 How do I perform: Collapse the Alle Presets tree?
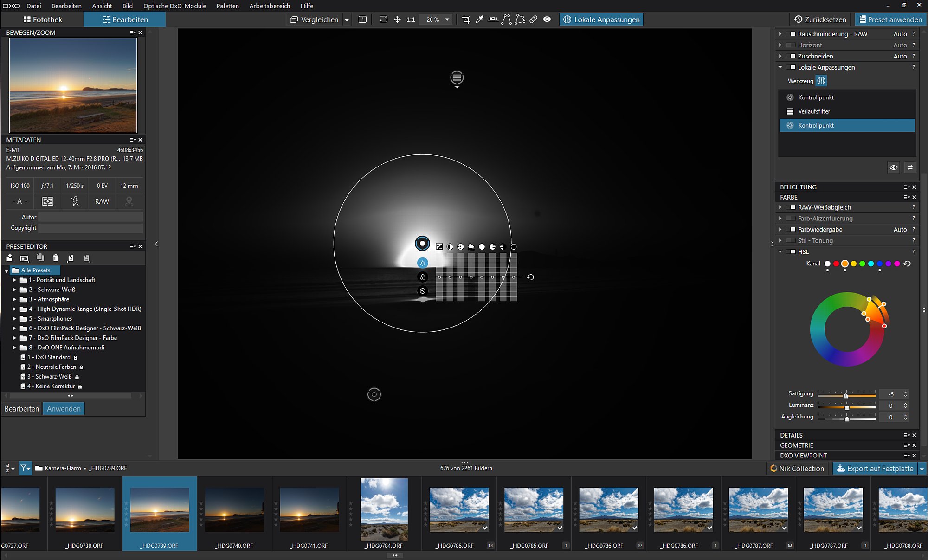click(x=6, y=270)
